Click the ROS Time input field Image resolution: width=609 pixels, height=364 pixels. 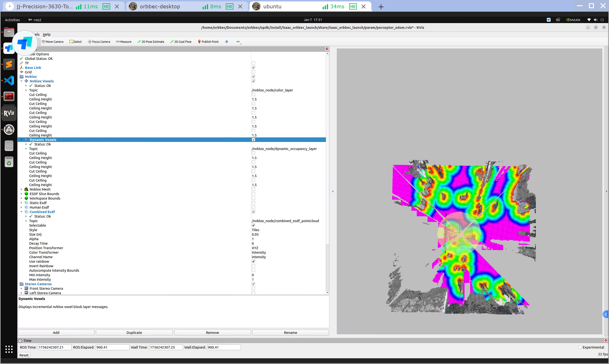pos(55,347)
